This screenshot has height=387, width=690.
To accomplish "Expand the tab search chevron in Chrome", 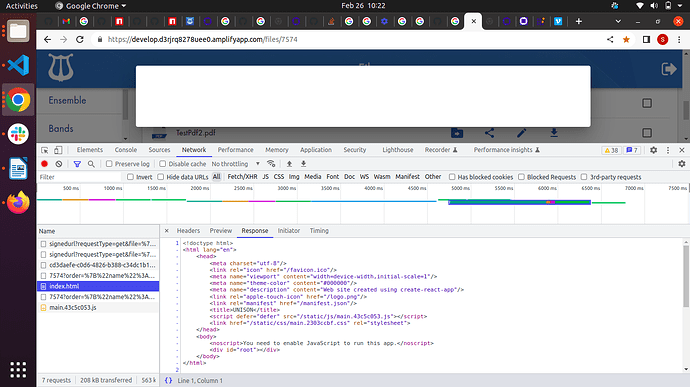I will click(618, 21).
